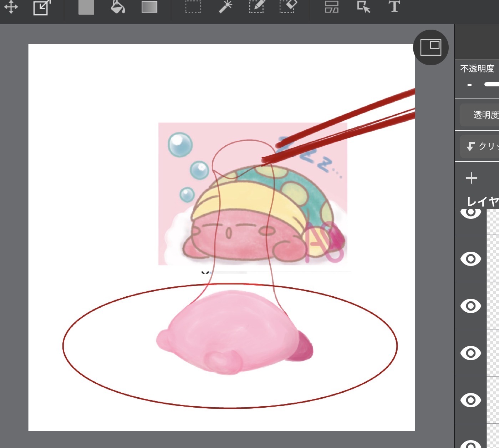Select the Select Eraser tool
This screenshot has height=448, width=499.
coord(288,7)
